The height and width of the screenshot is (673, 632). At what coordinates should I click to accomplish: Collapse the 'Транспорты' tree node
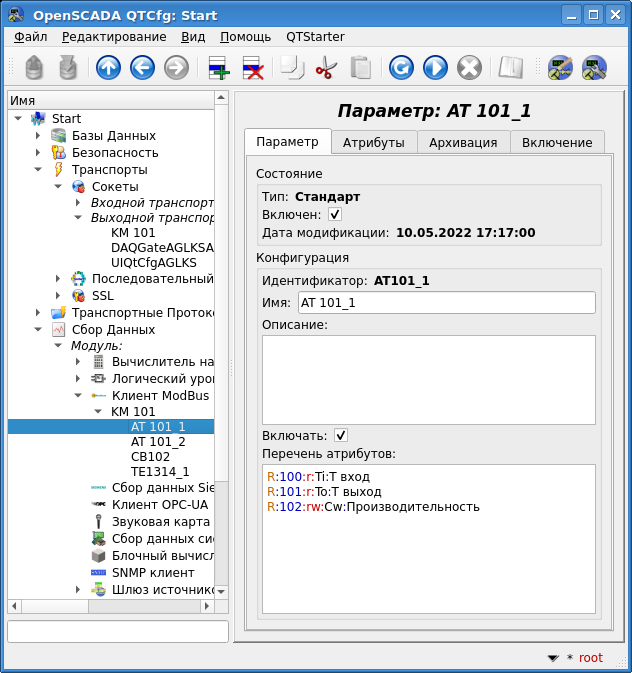(37, 170)
